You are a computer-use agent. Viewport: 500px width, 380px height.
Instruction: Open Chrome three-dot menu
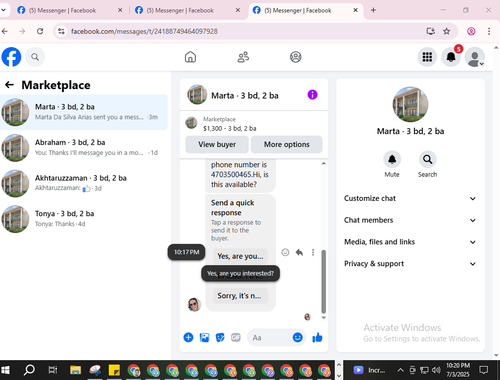[489, 31]
